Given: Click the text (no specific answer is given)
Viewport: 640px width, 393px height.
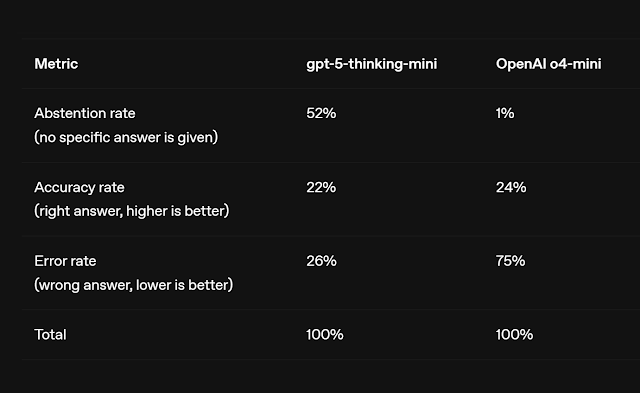Looking at the screenshot, I should tap(126, 138).
